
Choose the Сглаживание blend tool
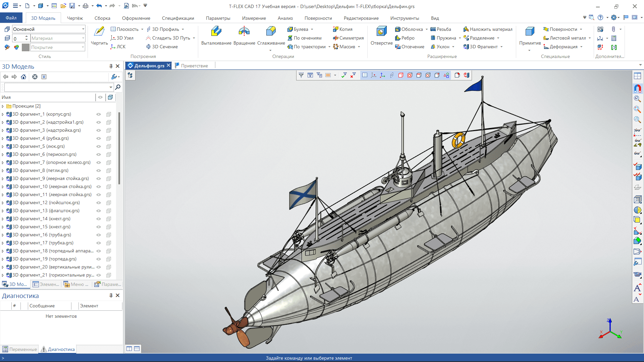pyautogui.click(x=271, y=36)
